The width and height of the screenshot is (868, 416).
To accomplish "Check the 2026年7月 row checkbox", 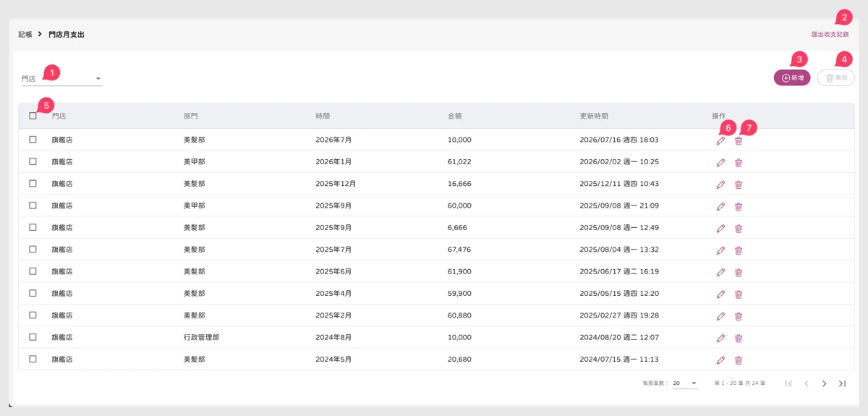I will (x=33, y=140).
